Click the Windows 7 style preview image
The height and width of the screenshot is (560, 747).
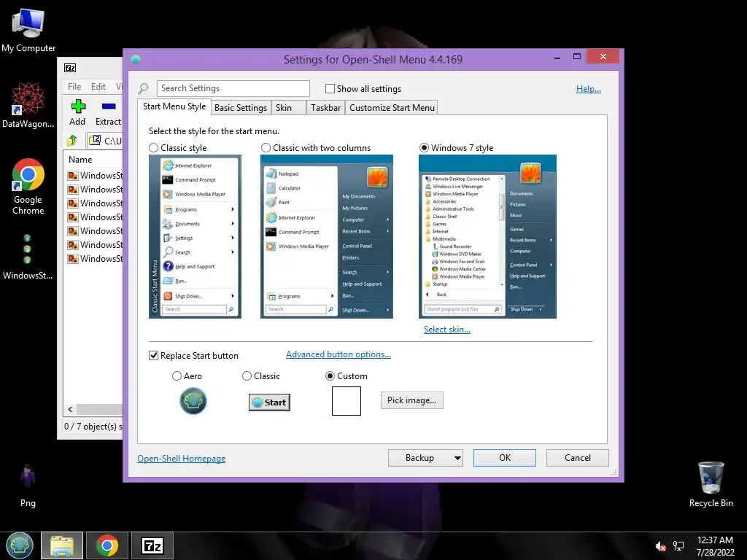pos(487,236)
